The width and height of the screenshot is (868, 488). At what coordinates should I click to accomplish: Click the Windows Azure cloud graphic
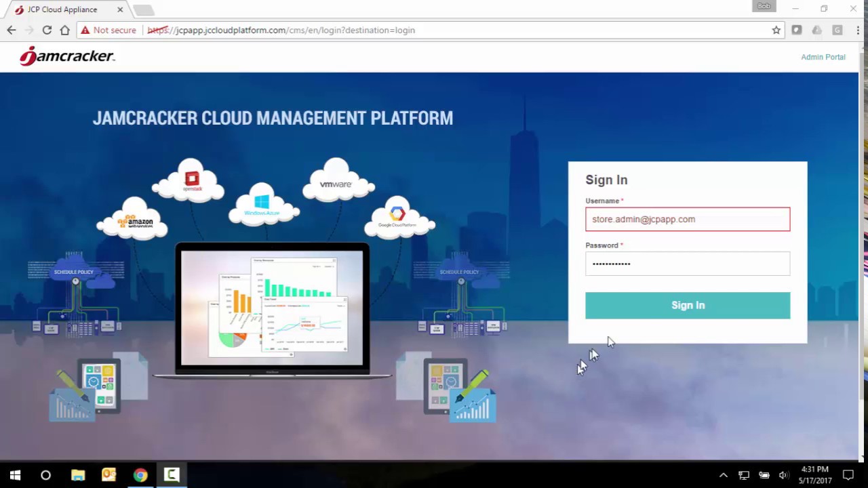click(x=262, y=205)
